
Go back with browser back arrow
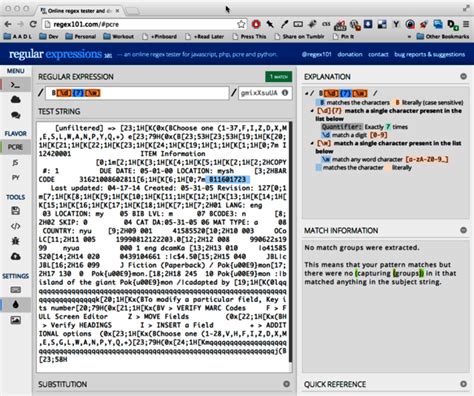tap(8, 24)
